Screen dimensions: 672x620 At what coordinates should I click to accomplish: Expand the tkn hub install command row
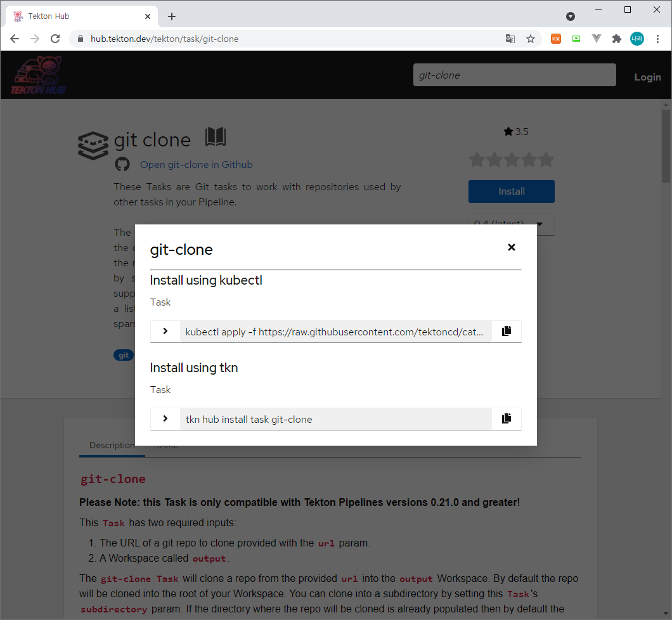point(165,418)
